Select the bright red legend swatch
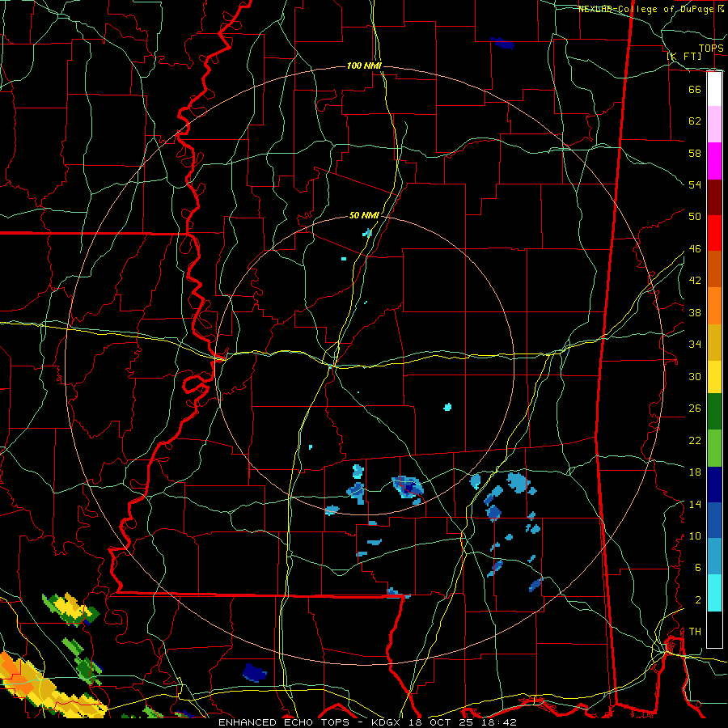The height and width of the screenshot is (728, 728). [714, 233]
